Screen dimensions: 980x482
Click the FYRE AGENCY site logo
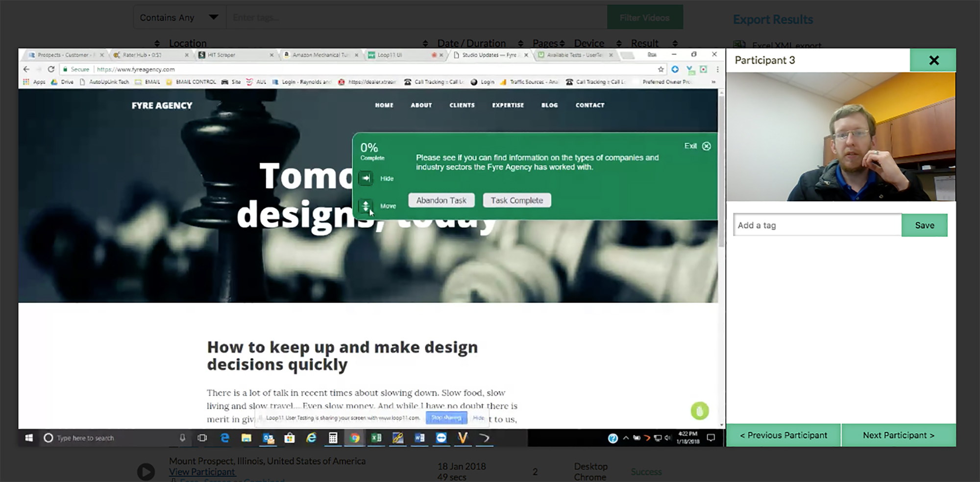point(162,105)
